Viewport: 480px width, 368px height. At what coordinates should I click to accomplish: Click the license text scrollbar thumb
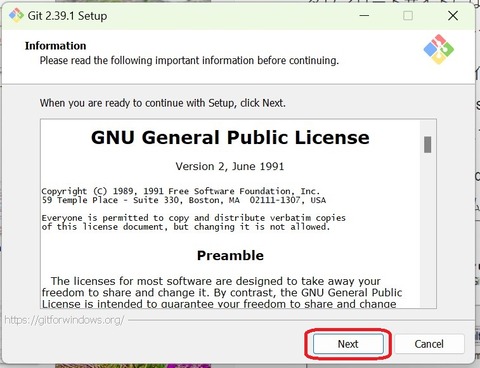pyautogui.click(x=427, y=144)
